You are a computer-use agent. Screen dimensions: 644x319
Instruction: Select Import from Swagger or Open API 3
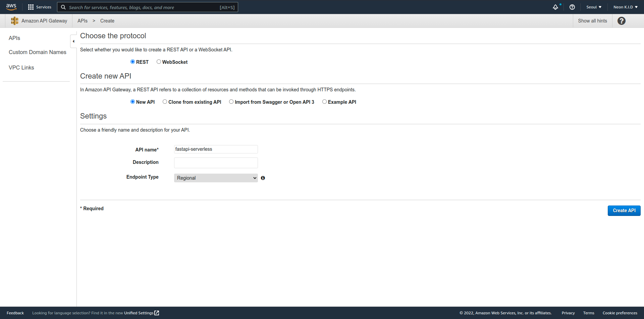click(x=231, y=102)
